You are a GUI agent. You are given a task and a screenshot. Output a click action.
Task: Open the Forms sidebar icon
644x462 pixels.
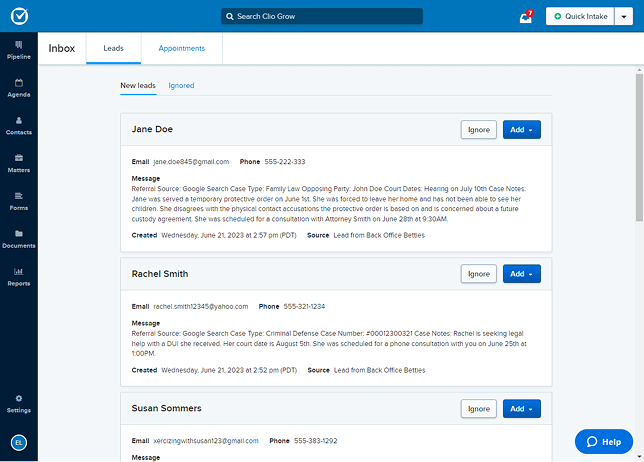point(19,196)
